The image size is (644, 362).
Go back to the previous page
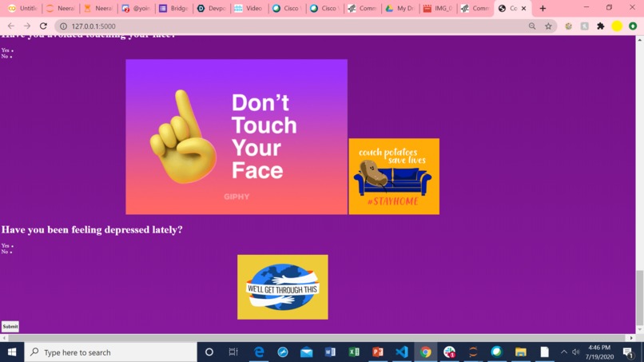tap(11, 26)
